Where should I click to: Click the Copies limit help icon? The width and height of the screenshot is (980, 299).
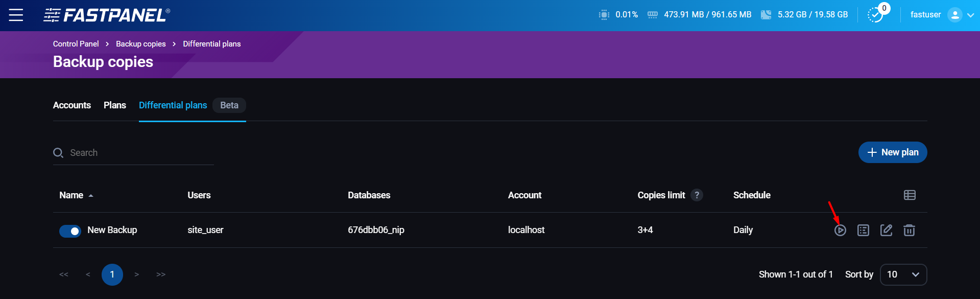click(x=697, y=195)
